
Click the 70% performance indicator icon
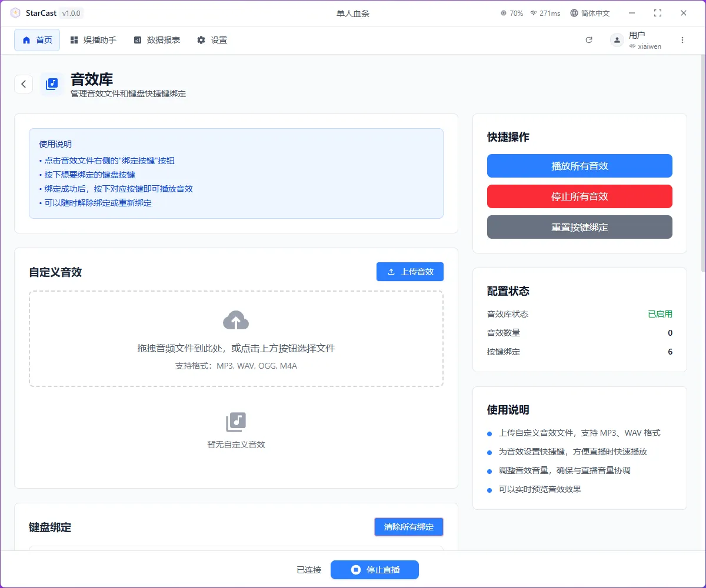503,13
